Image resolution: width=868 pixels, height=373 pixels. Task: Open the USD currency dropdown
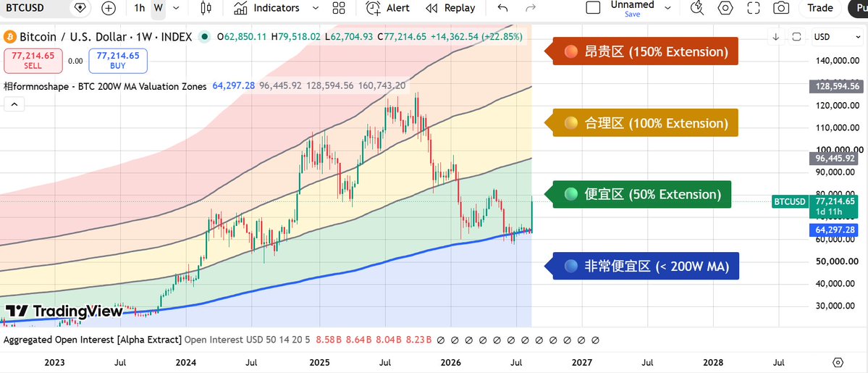pos(837,37)
